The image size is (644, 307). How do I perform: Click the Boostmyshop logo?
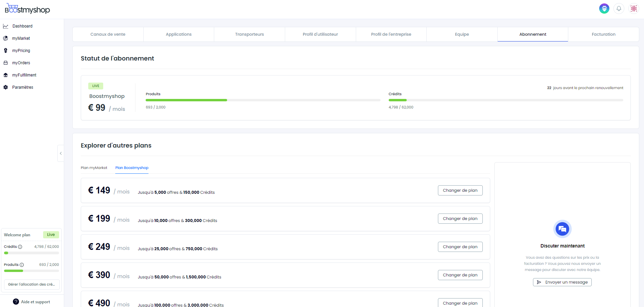coord(27,9)
